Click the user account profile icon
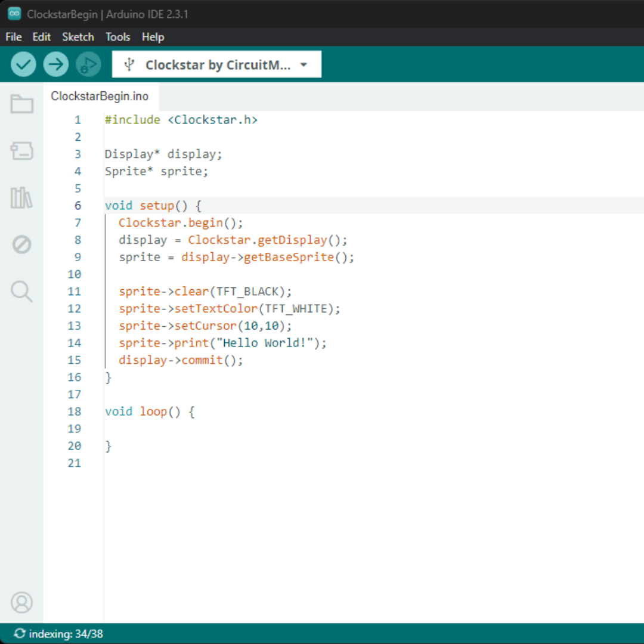This screenshot has width=644, height=644. (21, 602)
